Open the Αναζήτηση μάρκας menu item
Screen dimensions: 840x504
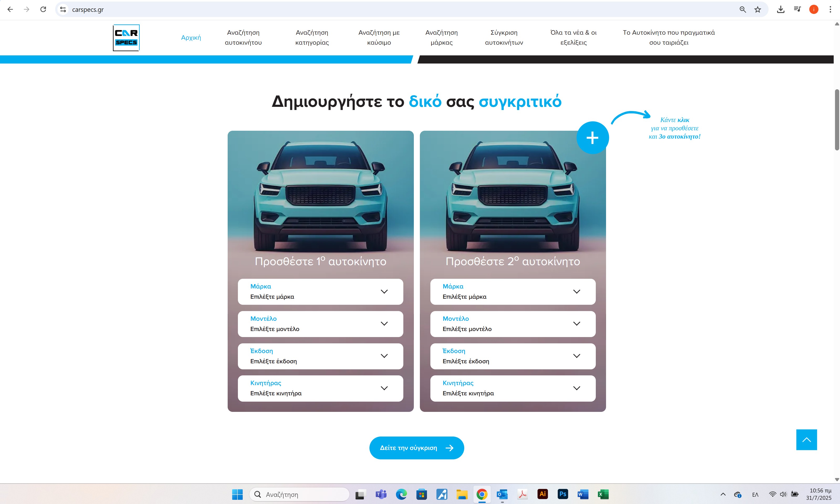coord(441,38)
